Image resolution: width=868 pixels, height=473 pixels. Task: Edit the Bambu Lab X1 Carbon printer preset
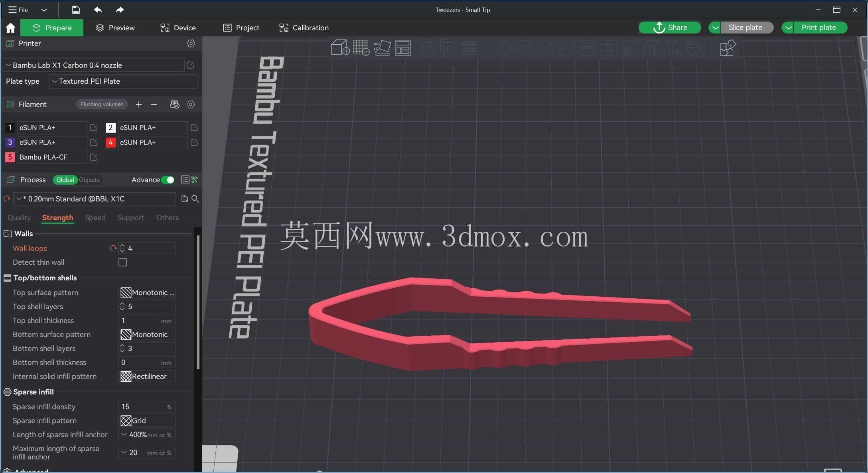click(x=190, y=65)
